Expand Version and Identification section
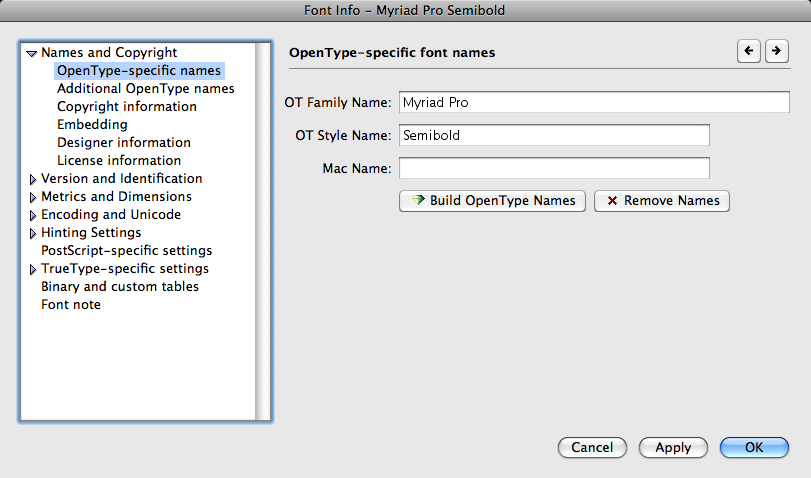Screen dimensions: 811x478 (33, 180)
